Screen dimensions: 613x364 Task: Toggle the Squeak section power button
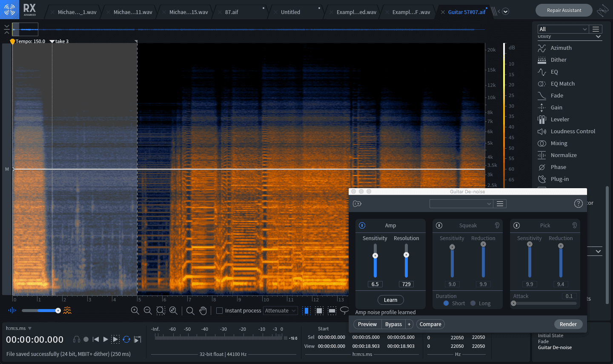click(439, 226)
